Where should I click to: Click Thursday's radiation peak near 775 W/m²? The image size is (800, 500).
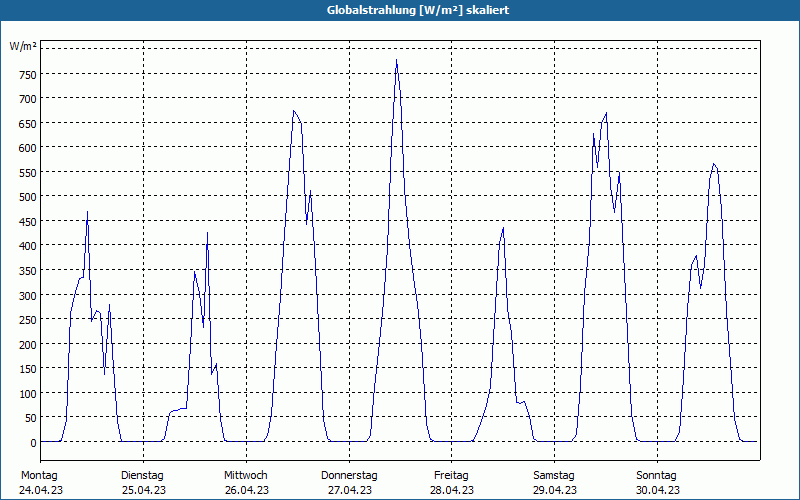tap(396, 61)
